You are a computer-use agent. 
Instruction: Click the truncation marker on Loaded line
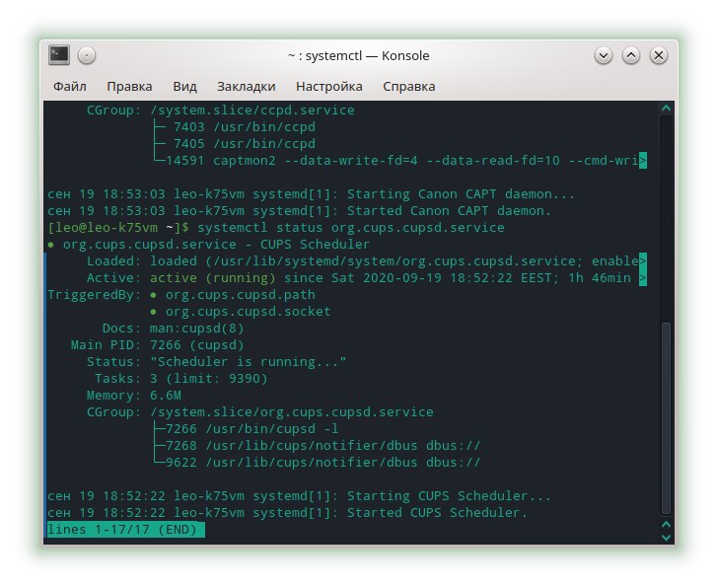643,260
